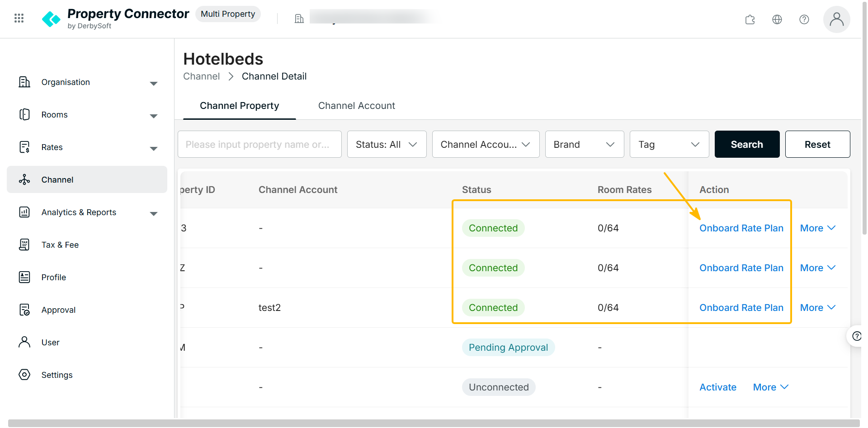Click the floating help button at right edge
Viewport: 868px width, 428px height.
coord(855,336)
